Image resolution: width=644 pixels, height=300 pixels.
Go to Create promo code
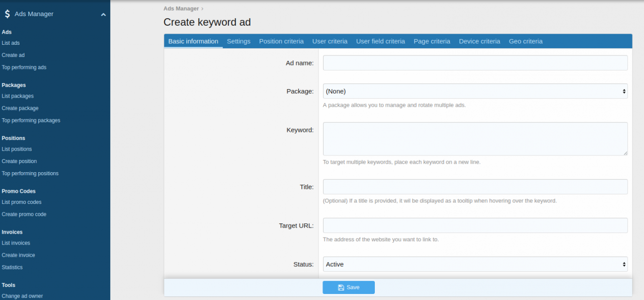[24, 214]
